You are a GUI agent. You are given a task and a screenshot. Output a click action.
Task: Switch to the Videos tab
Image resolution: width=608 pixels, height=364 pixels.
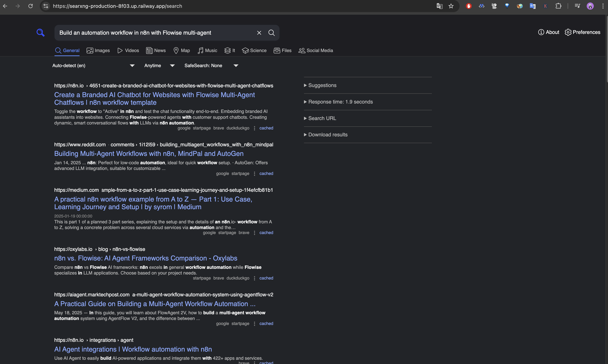tap(128, 50)
